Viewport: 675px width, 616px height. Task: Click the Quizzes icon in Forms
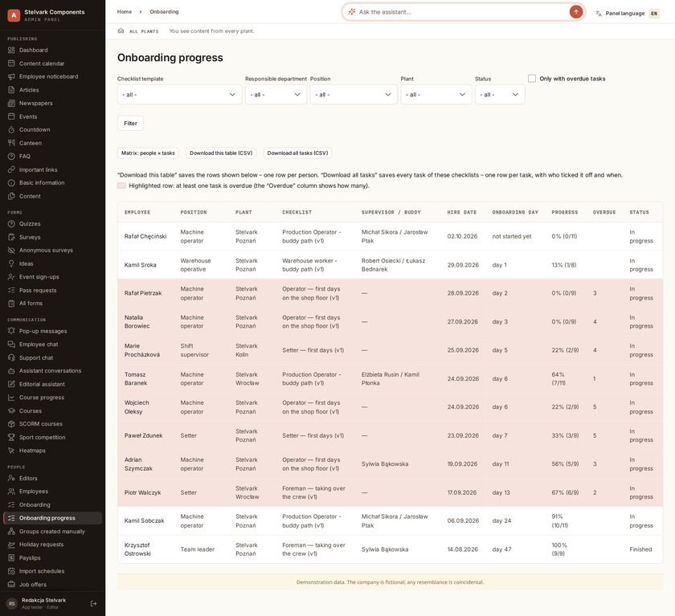pyautogui.click(x=11, y=224)
